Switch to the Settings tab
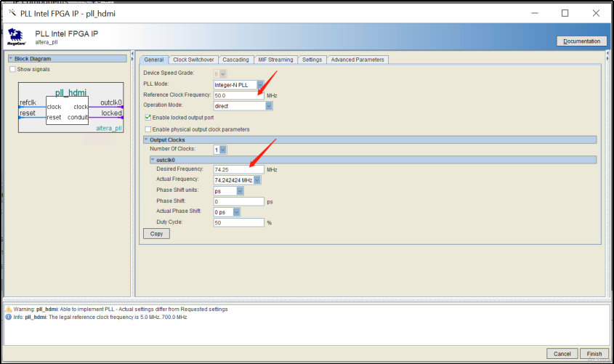The width and height of the screenshot is (614, 364). 312,60
